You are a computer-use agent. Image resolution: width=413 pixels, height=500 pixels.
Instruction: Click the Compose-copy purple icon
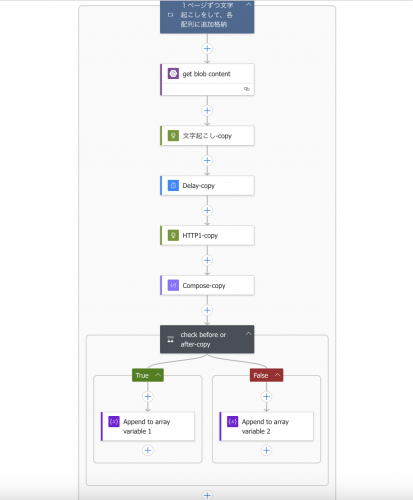click(173, 285)
